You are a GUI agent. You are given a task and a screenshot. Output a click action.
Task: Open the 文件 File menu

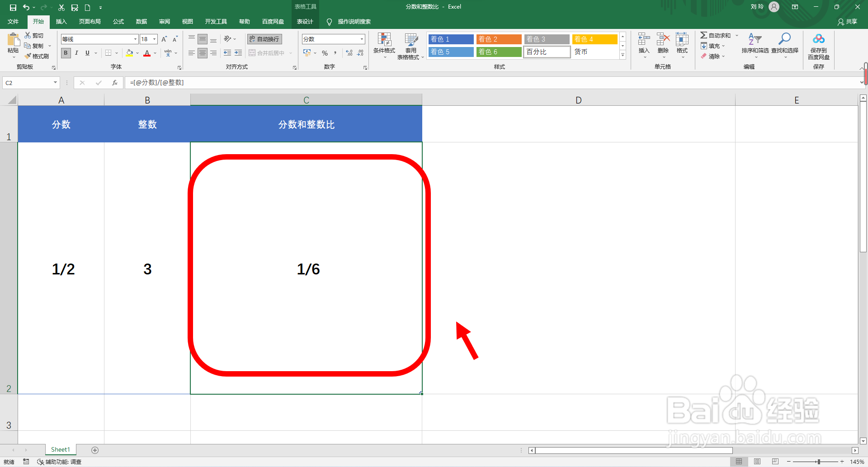click(x=13, y=22)
